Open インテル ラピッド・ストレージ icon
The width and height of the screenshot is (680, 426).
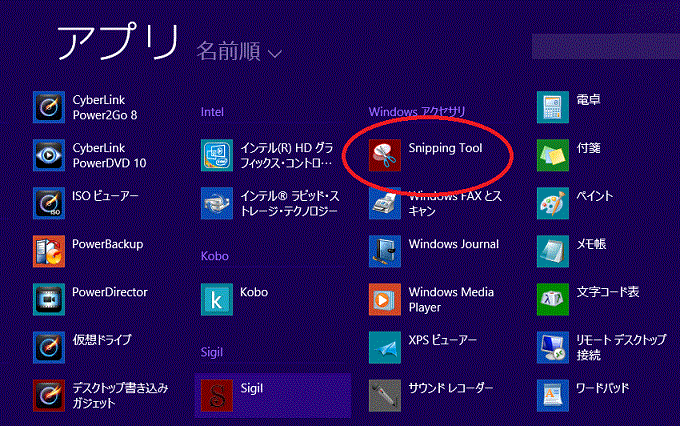point(217,203)
